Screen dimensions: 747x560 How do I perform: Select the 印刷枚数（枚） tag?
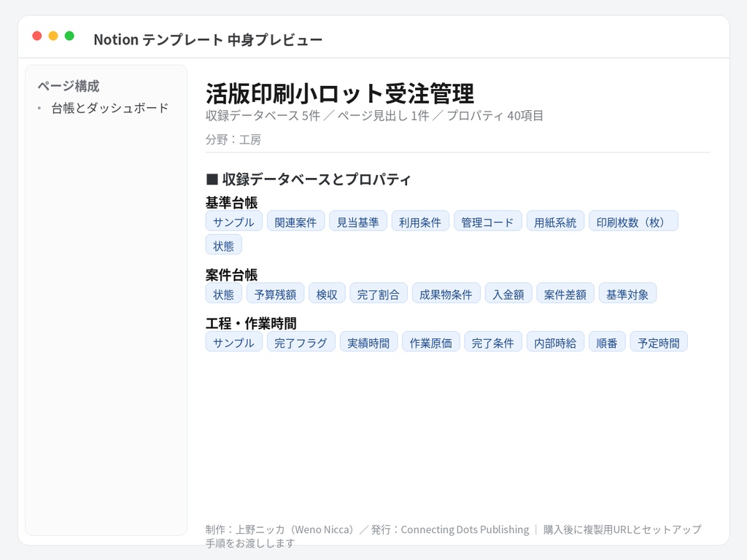pos(634,221)
